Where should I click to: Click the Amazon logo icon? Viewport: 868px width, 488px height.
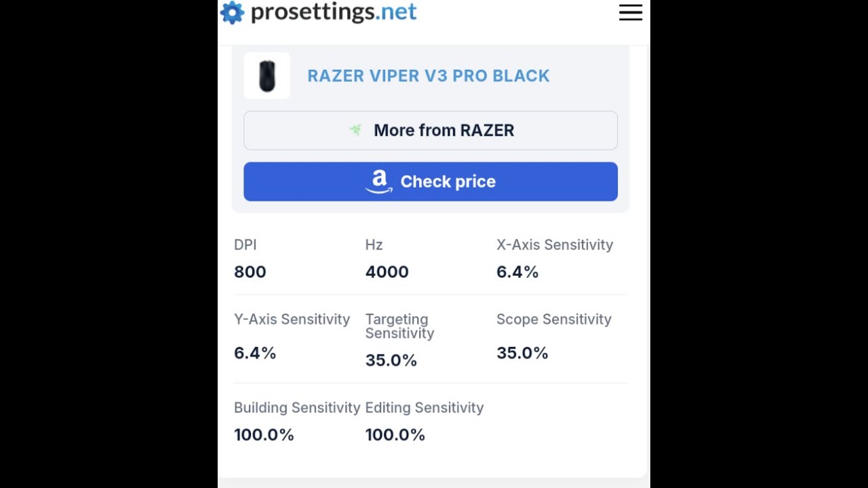(x=379, y=181)
